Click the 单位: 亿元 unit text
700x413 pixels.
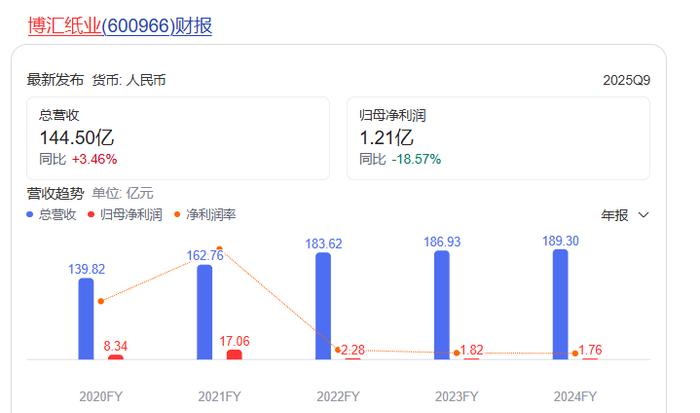click(x=123, y=194)
